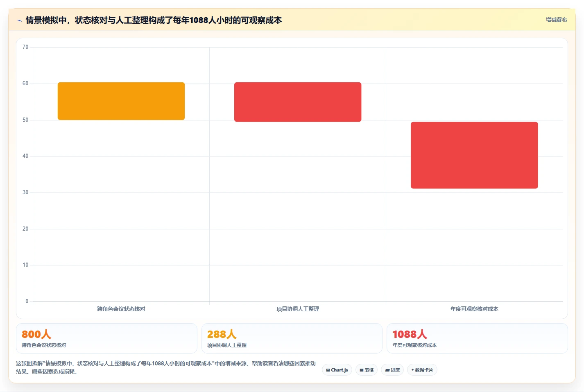Click the small icon before the chart title

(19, 20)
